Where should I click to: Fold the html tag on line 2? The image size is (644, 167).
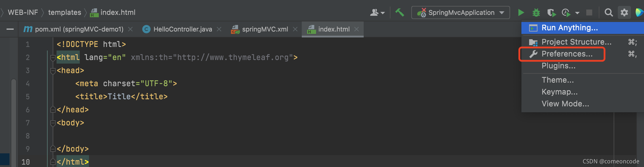[x=53, y=57]
